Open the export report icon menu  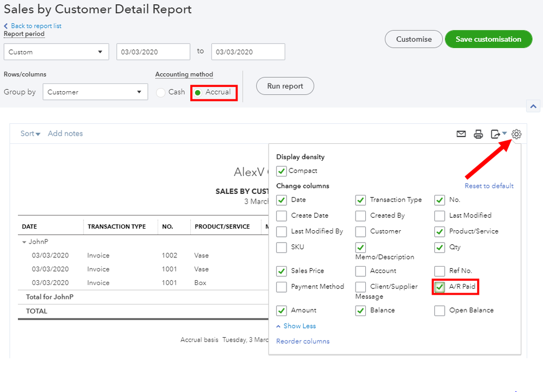(x=497, y=134)
